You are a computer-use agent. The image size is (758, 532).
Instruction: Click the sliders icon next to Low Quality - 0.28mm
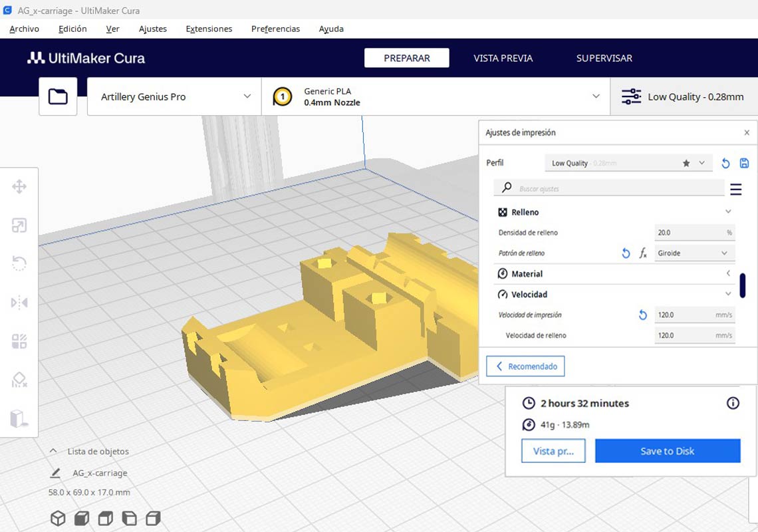pos(632,96)
